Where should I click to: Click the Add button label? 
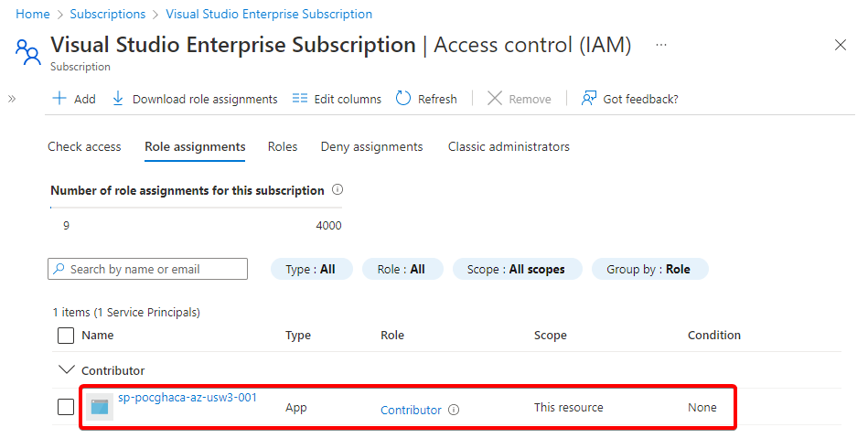coord(85,99)
